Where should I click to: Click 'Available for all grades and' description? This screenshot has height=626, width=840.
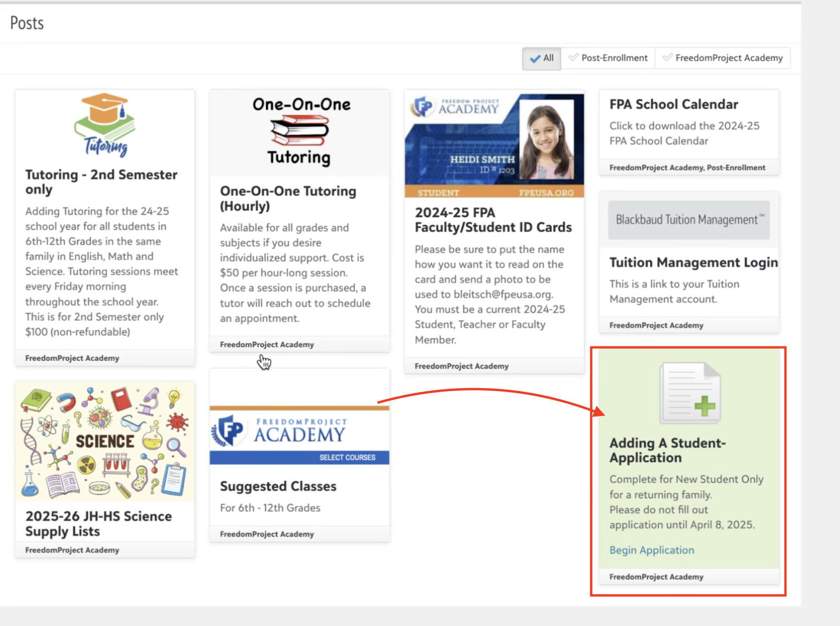284,228
